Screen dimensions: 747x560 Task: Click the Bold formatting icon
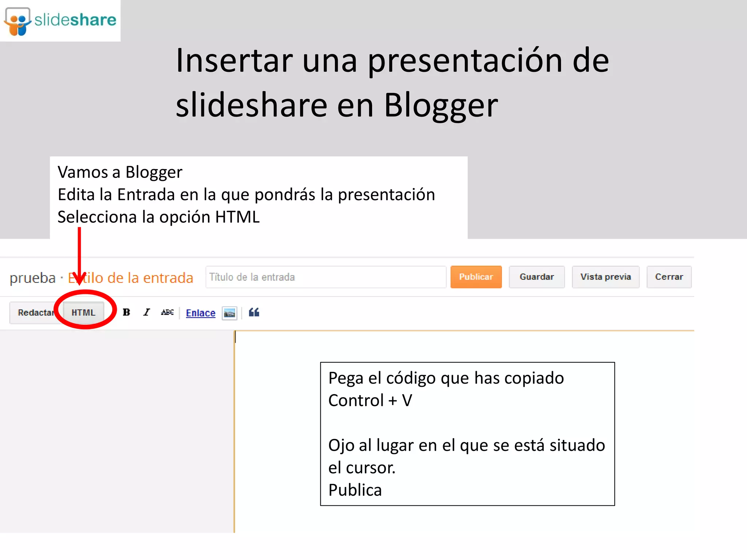[126, 312]
